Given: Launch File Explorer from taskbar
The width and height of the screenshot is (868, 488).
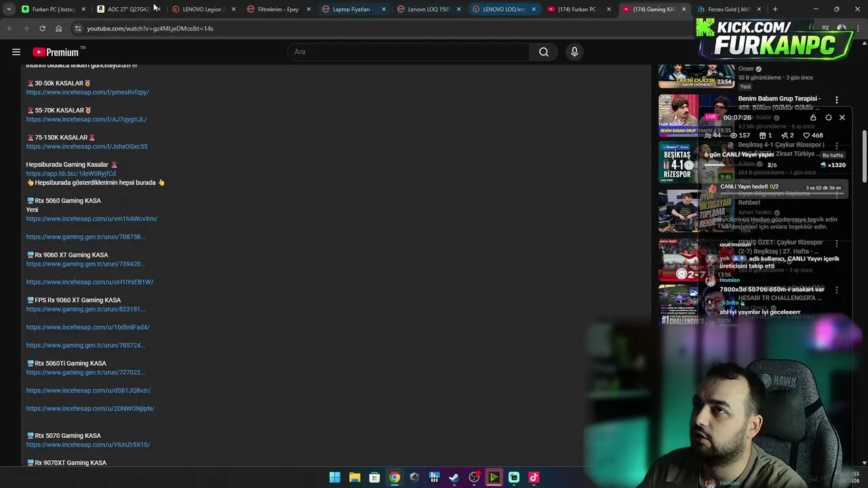Looking at the screenshot, I should pos(355,478).
